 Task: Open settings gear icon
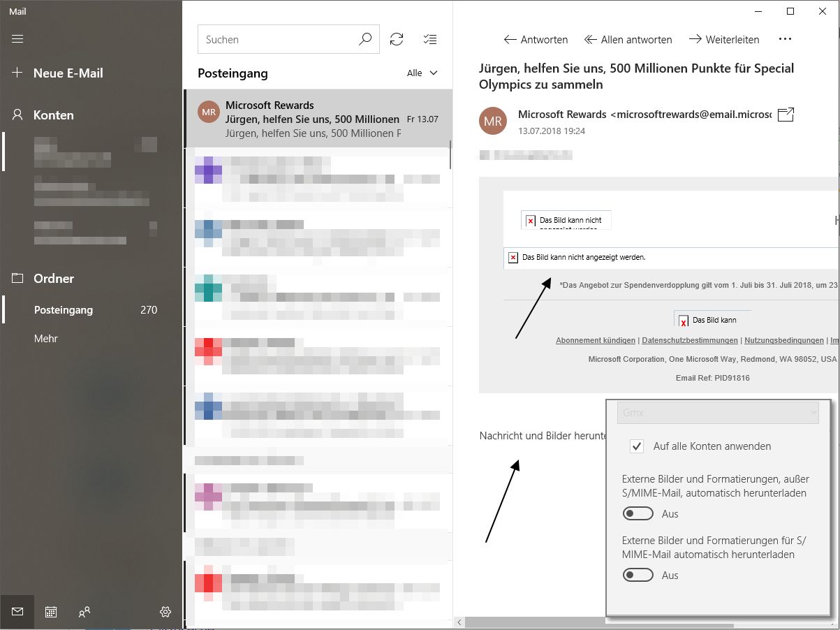[x=165, y=612]
